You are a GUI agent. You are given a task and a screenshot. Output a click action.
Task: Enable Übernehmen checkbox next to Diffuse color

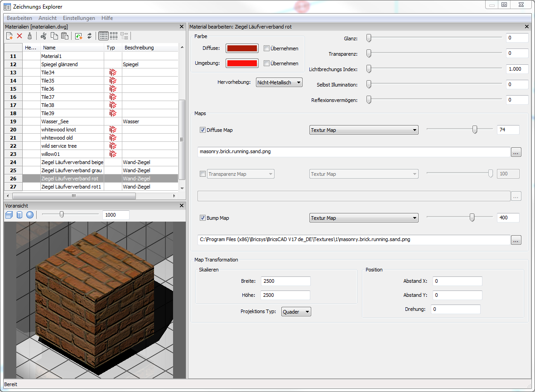tap(266, 48)
